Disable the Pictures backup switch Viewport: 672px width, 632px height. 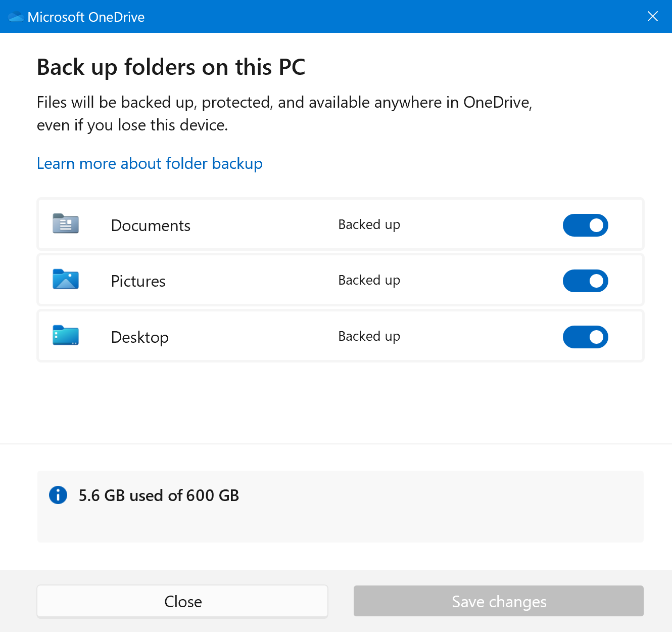(585, 281)
